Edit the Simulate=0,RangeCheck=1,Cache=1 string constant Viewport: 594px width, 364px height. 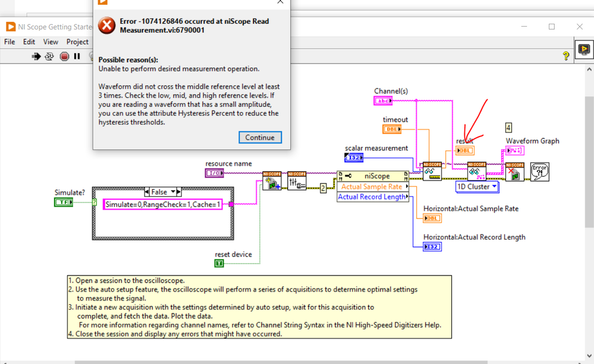point(163,205)
